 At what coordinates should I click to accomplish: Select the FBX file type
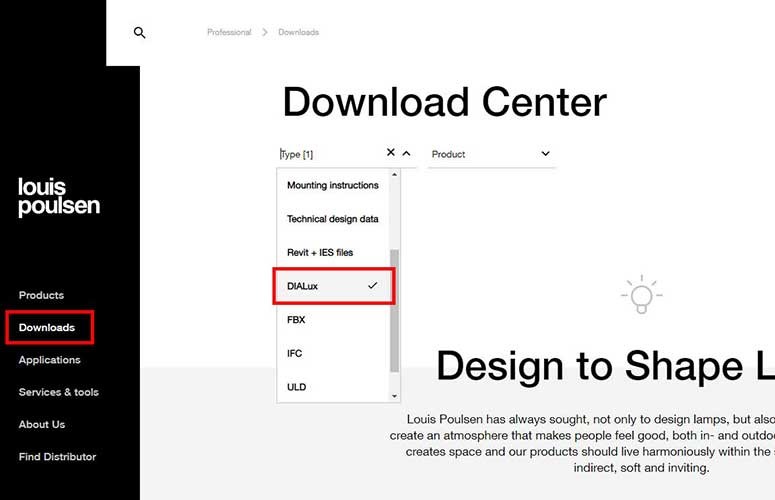coord(296,320)
